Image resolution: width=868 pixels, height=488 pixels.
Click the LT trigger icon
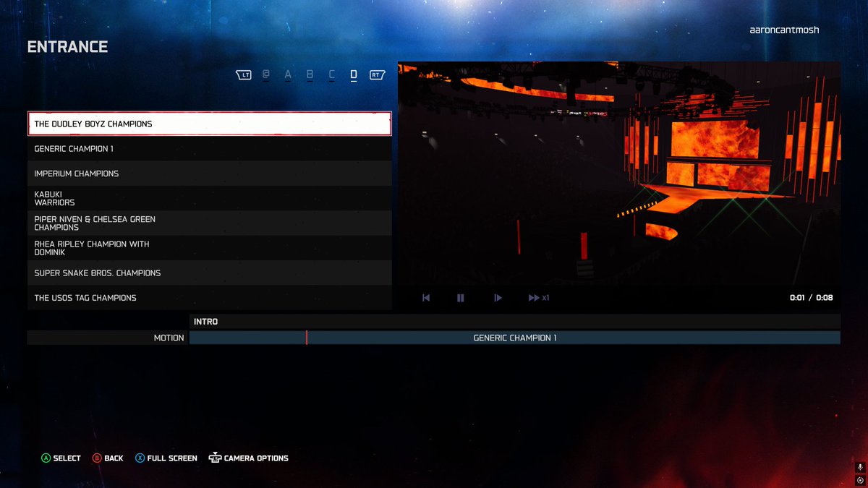[244, 74]
